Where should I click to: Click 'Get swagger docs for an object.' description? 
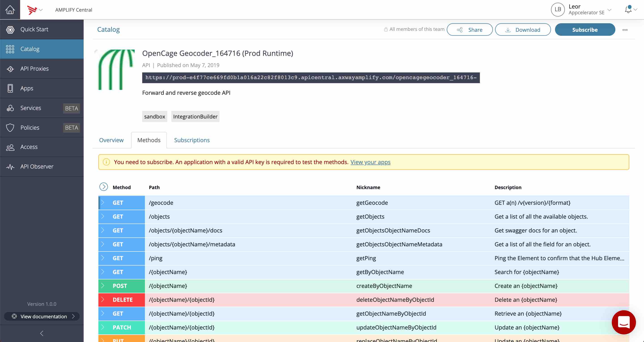click(x=536, y=230)
